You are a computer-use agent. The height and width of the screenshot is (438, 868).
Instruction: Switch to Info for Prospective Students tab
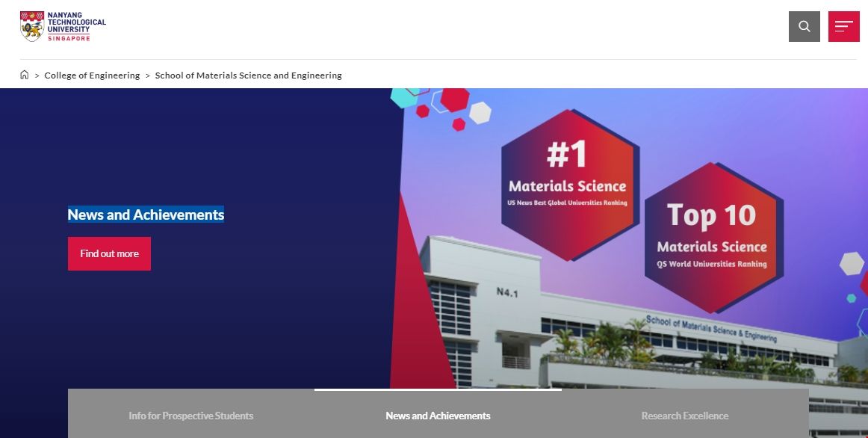191,415
